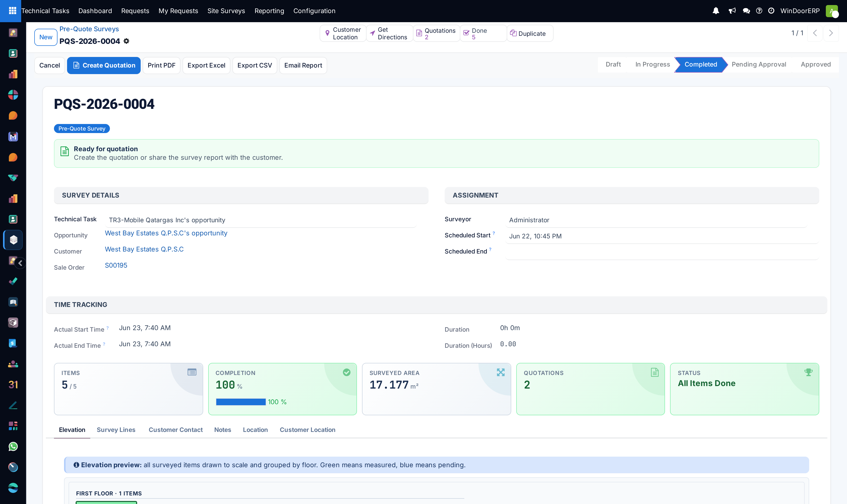Go to the next record arrow
This screenshot has width=847, height=504.
tap(831, 33)
